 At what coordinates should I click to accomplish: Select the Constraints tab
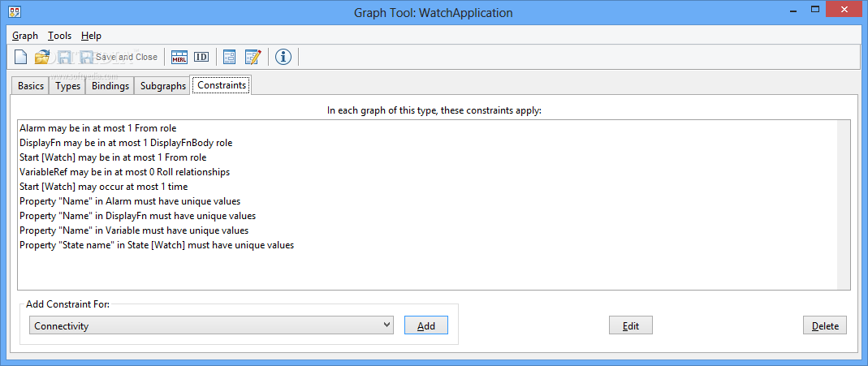222,85
